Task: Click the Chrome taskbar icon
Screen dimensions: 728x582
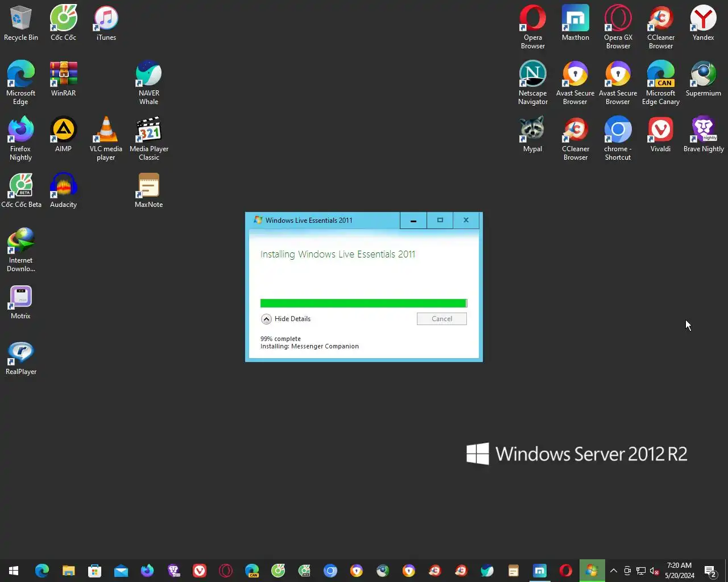Action: pyautogui.click(x=330, y=571)
